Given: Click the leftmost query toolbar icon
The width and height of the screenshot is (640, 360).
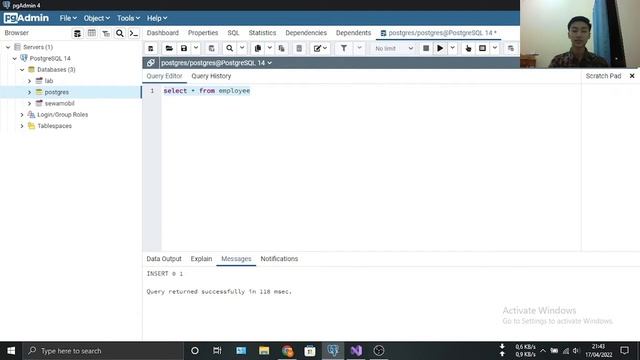Looking at the screenshot, I should (x=151, y=48).
